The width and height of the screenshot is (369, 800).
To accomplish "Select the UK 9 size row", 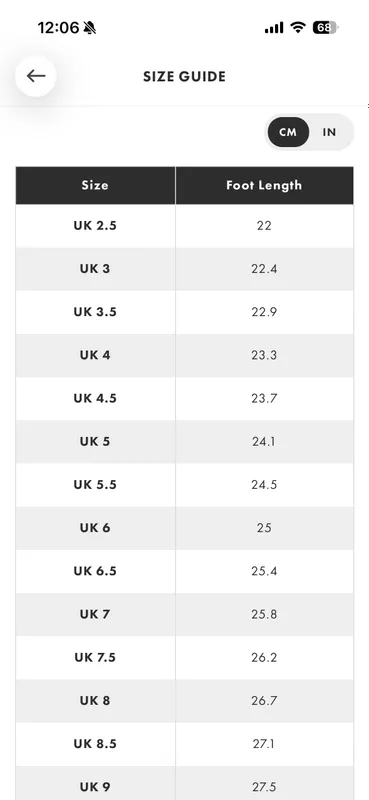I will coord(184,787).
